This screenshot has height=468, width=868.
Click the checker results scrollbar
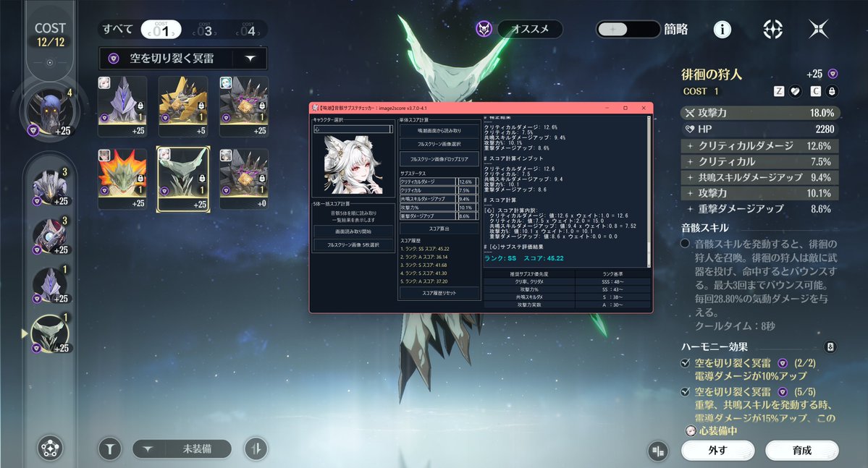point(649,192)
